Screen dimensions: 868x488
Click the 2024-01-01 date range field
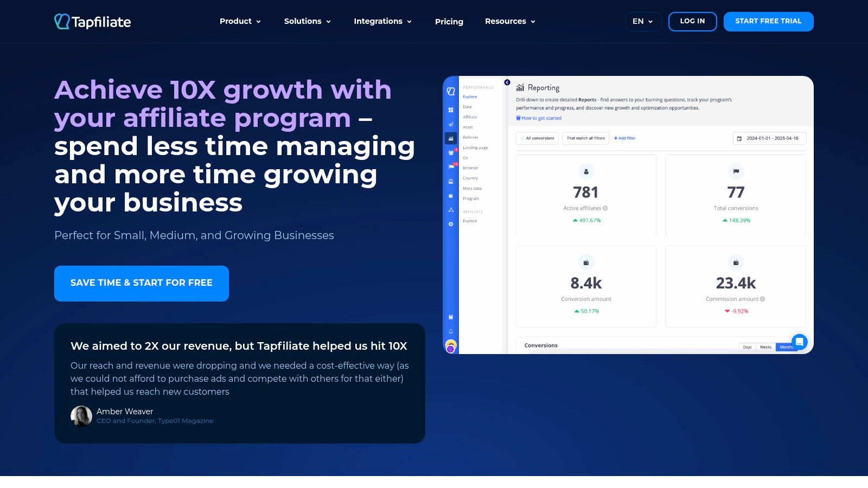point(769,138)
